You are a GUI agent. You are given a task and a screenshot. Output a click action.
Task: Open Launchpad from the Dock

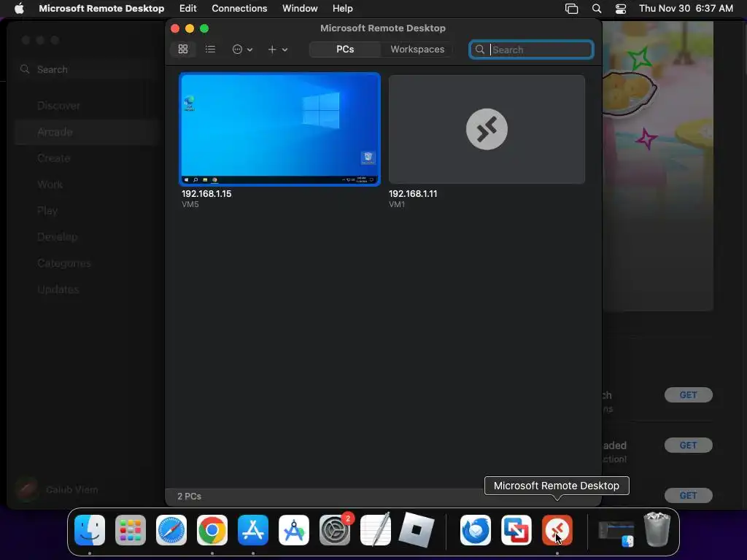(131, 530)
